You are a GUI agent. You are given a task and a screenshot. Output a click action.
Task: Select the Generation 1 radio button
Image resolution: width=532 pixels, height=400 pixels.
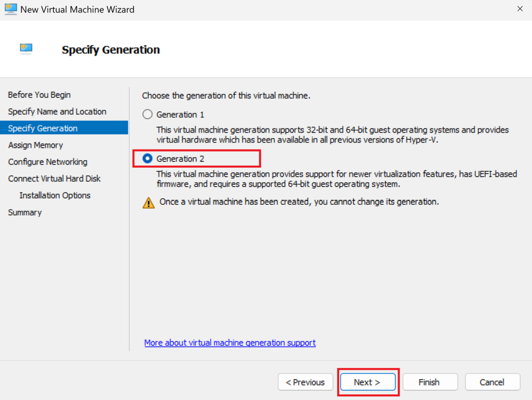[x=148, y=114]
